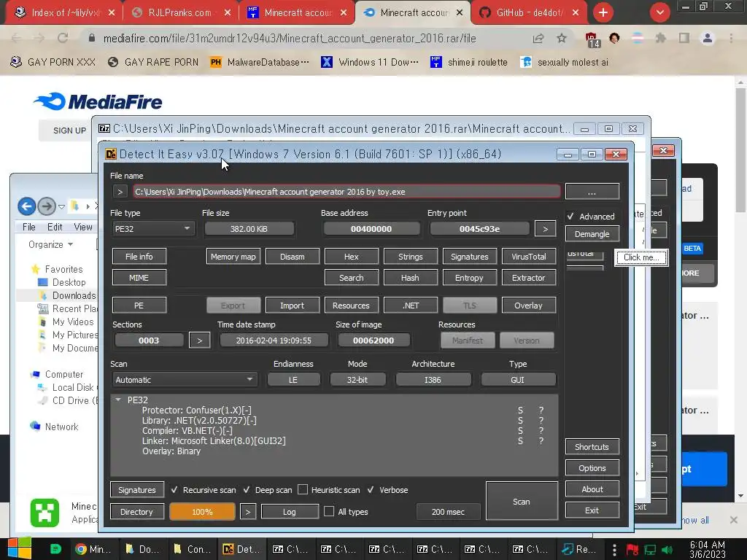Screen dimensions: 747x560
Task: Open the Scan mode Automatic dropdown
Action: [185, 379]
